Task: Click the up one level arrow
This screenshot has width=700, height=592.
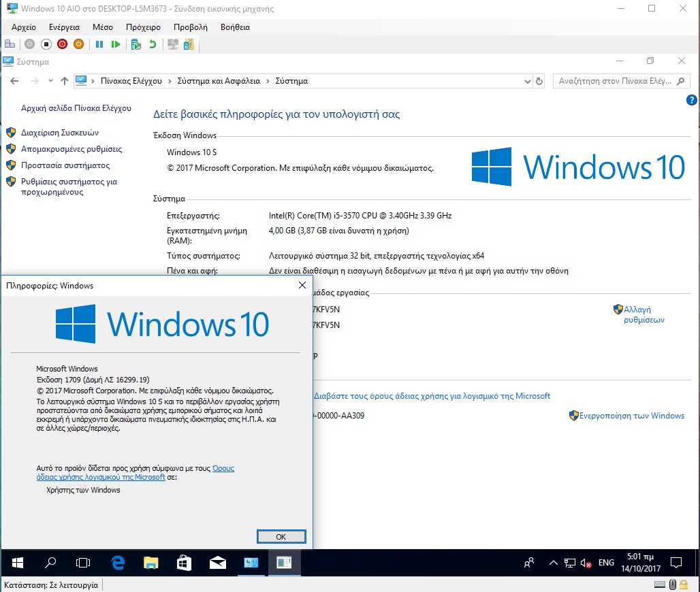Action: click(65, 81)
